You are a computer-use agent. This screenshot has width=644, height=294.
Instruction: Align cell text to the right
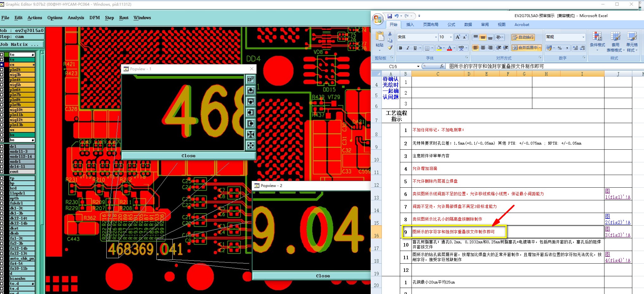coord(490,48)
